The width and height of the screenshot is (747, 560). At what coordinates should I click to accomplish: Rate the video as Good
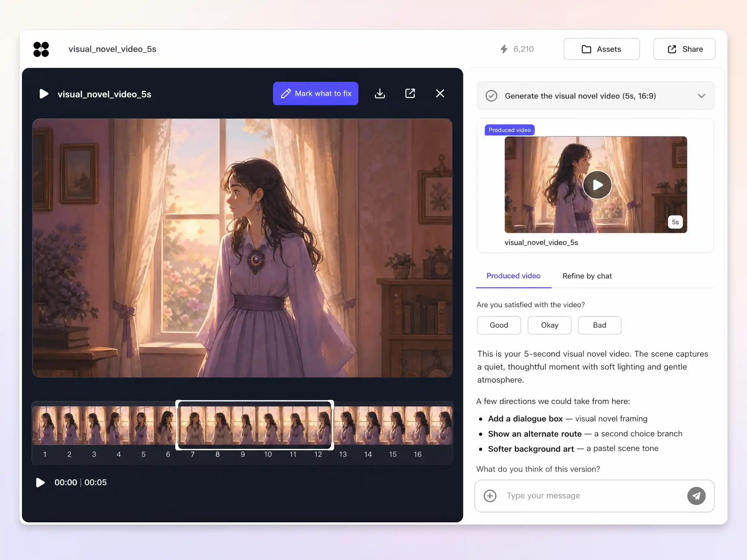coord(499,325)
